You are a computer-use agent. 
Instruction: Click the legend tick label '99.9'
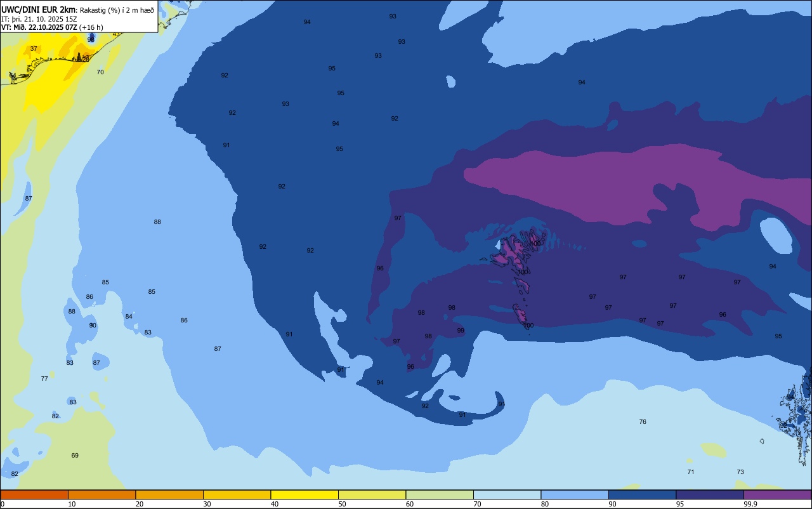(750, 504)
